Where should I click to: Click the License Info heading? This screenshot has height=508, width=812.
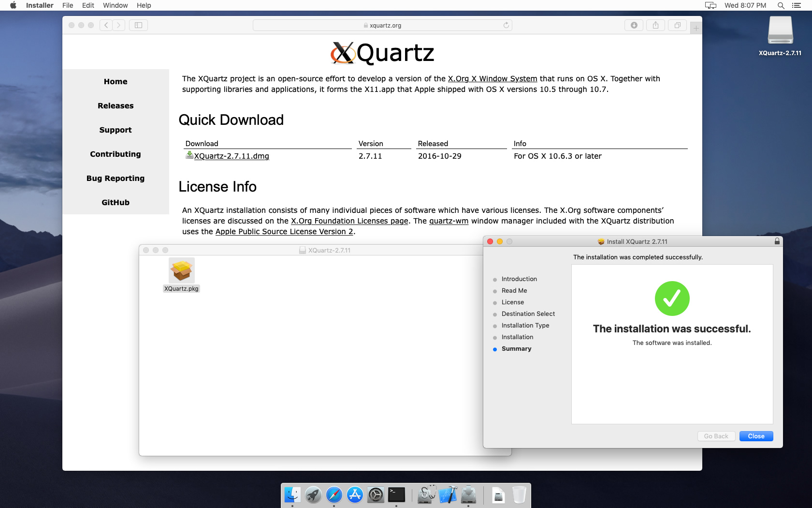click(217, 187)
